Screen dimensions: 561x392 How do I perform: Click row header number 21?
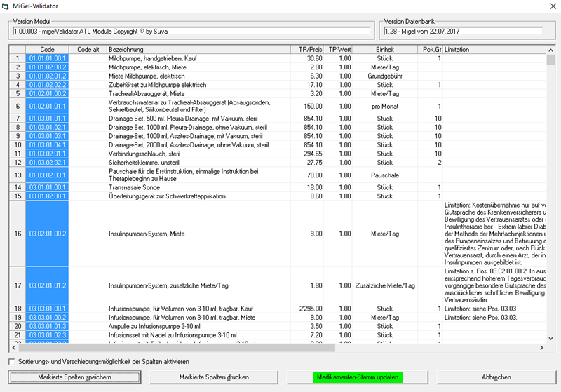[18, 335]
